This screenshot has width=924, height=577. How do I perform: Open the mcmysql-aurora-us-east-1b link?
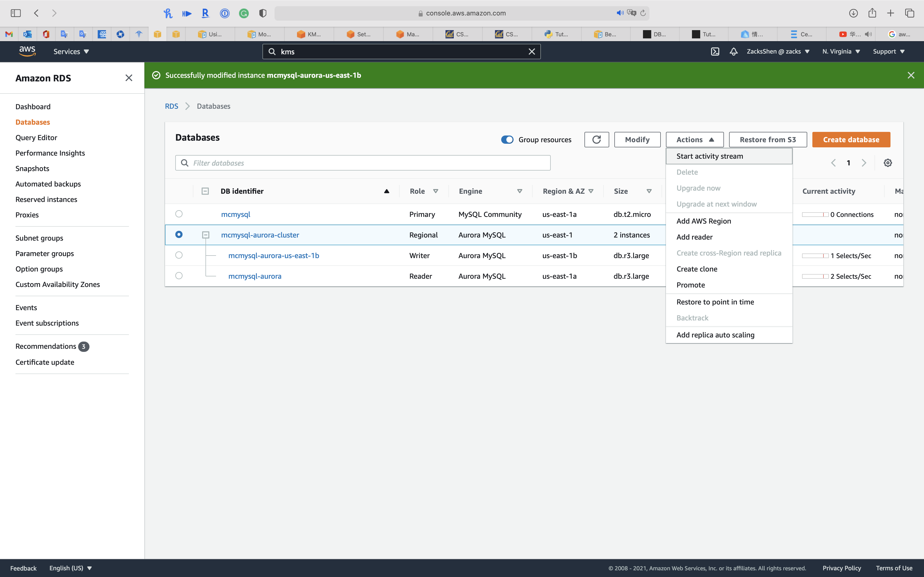click(273, 256)
